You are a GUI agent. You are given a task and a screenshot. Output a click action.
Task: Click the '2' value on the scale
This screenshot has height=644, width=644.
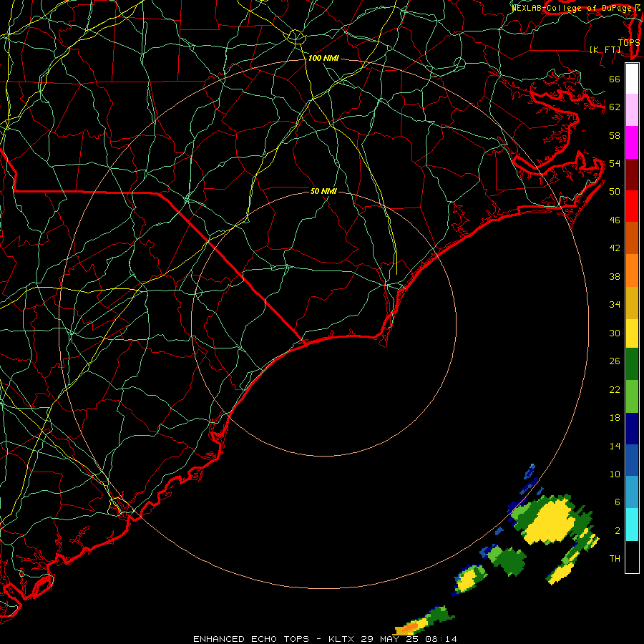pos(618,531)
